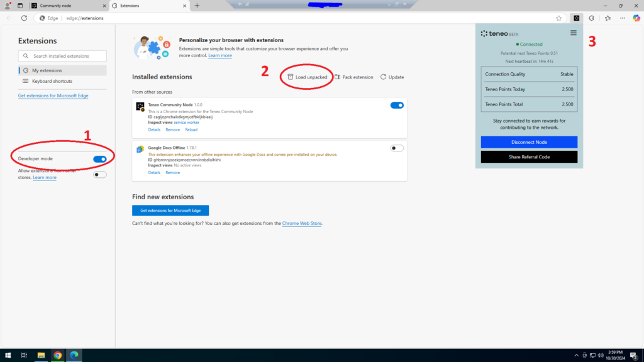The width and height of the screenshot is (644, 362).
Task: Toggle Allow extensions from other stores
Action: click(100, 175)
